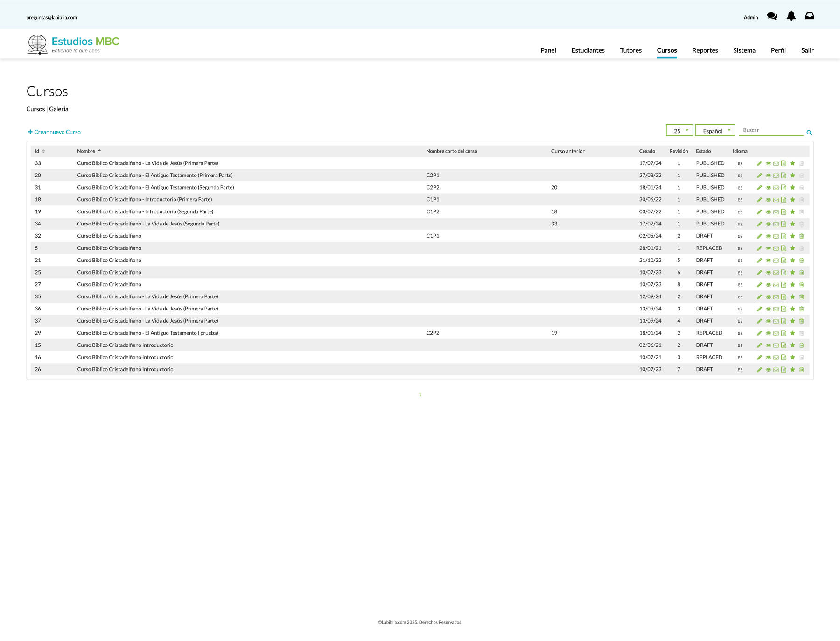Click the eye icon for course 26
Image resolution: width=840 pixels, height=641 pixels.
pos(768,370)
